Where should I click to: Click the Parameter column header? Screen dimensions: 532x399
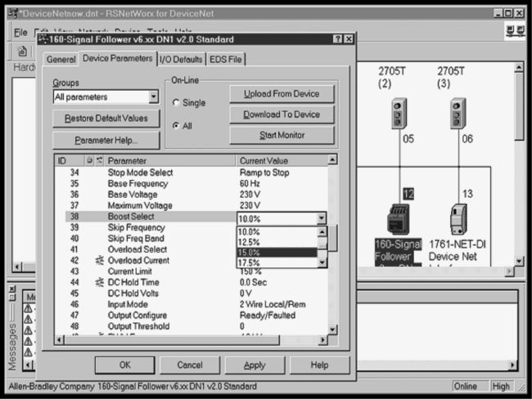pyautogui.click(x=169, y=160)
